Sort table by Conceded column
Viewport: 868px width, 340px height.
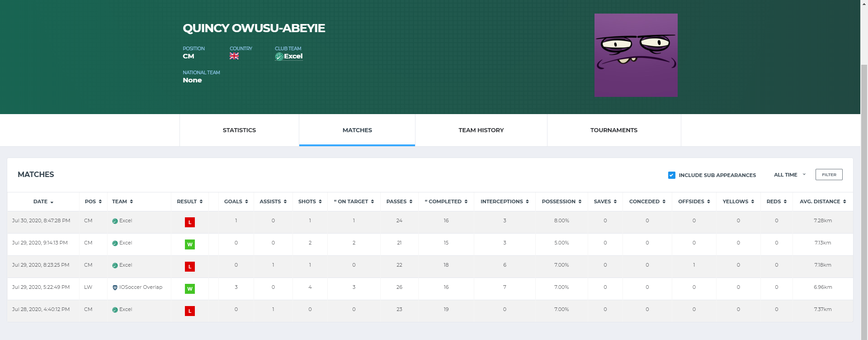click(647, 201)
